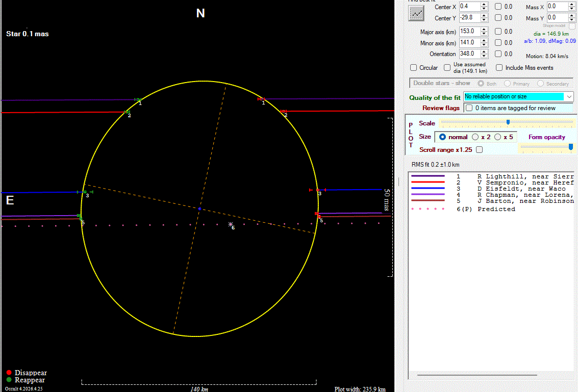This screenshot has width=578, height=392.
Task: Click the Mass X input field
Action: (x=558, y=6)
